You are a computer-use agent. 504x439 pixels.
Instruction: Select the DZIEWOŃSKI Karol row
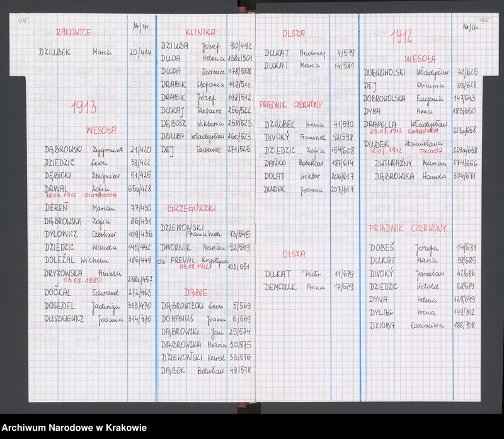pyautogui.click(x=206, y=358)
